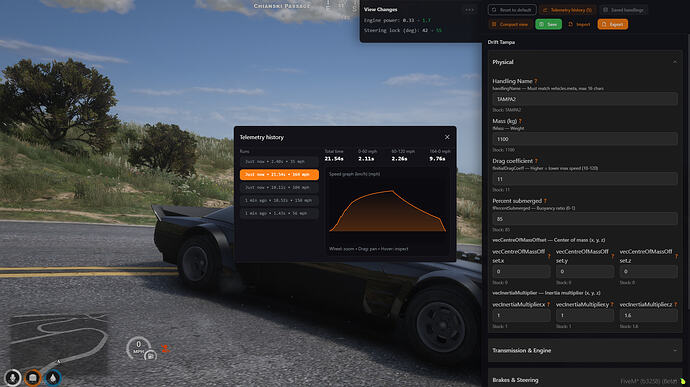
Task: Click the orange-ringed HUD status icon
Action: click(x=33, y=378)
